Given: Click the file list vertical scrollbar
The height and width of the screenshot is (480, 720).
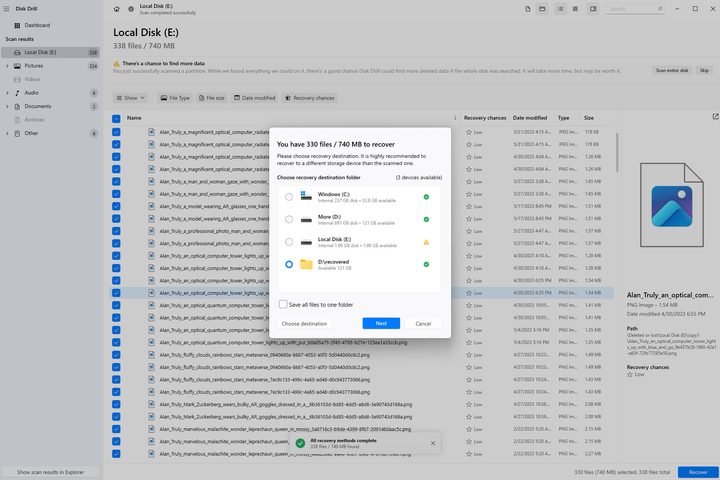Looking at the screenshot, I should [x=617, y=152].
